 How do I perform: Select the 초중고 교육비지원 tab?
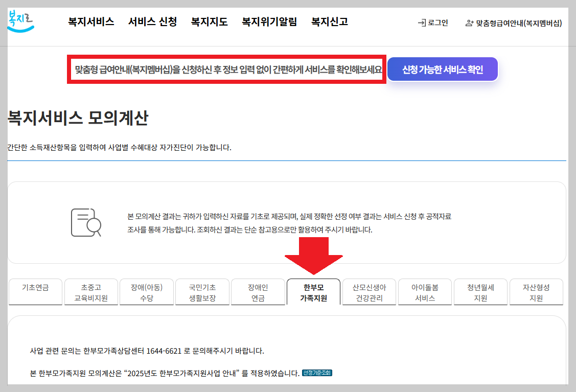91,292
